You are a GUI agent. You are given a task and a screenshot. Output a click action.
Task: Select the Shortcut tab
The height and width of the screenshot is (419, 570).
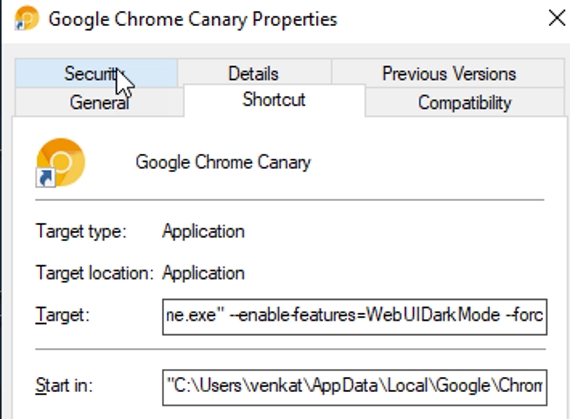coord(274,100)
